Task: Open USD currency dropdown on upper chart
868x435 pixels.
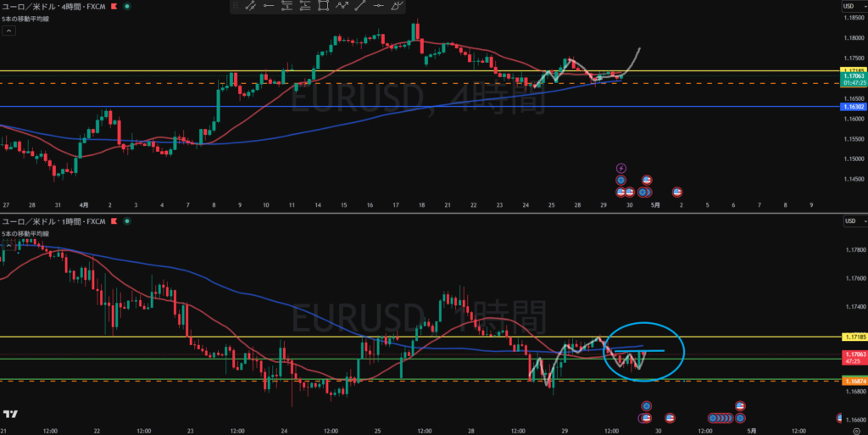Action: coord(854,6)
